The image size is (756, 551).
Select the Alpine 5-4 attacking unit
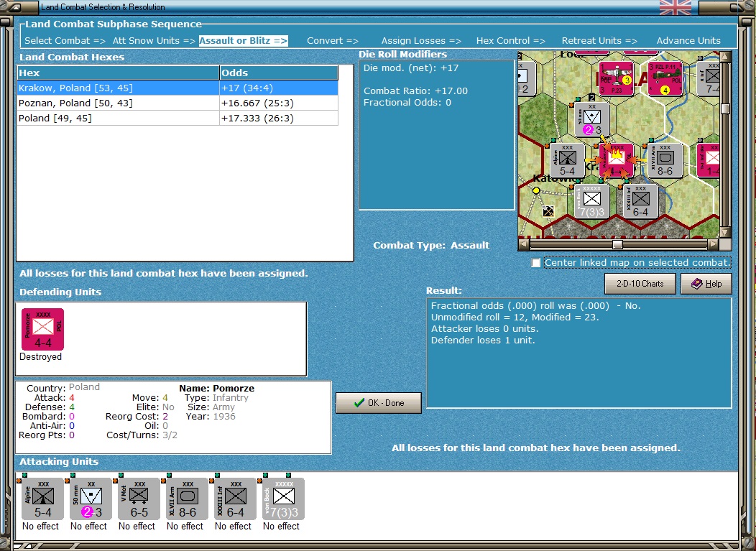42,499
